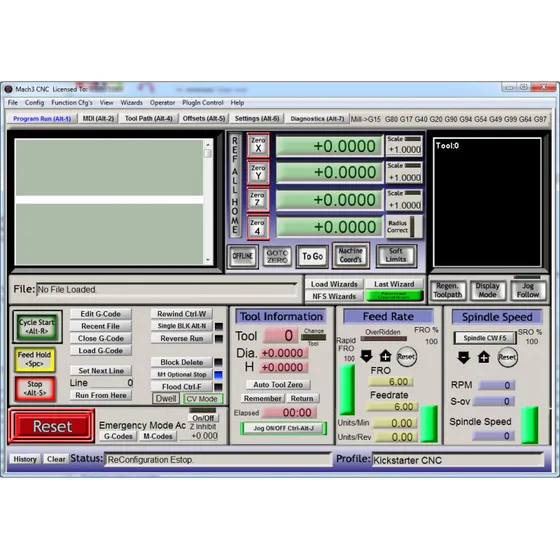Click the large red Reset button
Image resolution: width=560 pixels, height=560 pixels.
click(52, 426)
